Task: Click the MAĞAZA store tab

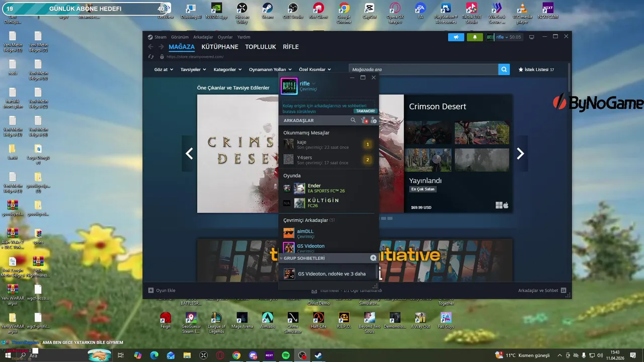Action: tap(182, 47)
